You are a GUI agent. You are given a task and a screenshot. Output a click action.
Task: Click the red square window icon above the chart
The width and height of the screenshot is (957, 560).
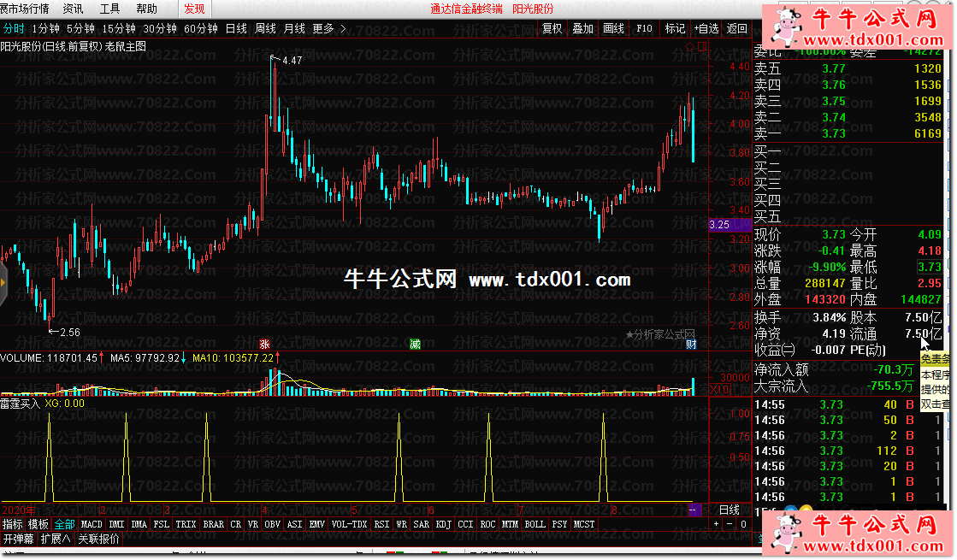[702, 46]
